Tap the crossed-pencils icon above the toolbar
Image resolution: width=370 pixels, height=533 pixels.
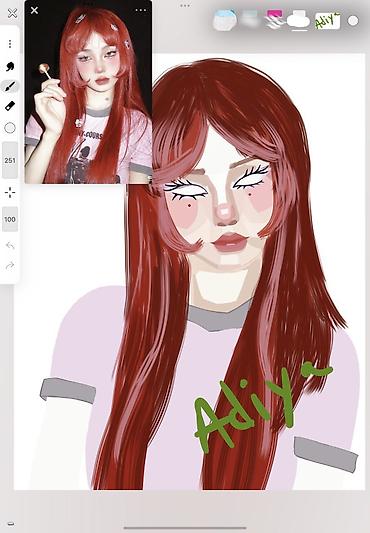point(12,13)
